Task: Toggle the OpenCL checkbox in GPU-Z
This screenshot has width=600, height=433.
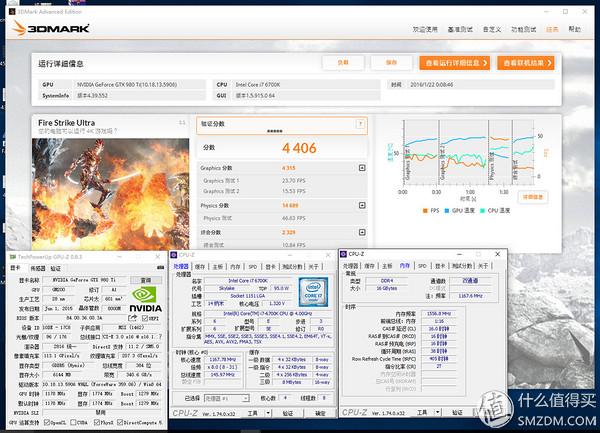Action: [x=47, y=422]
